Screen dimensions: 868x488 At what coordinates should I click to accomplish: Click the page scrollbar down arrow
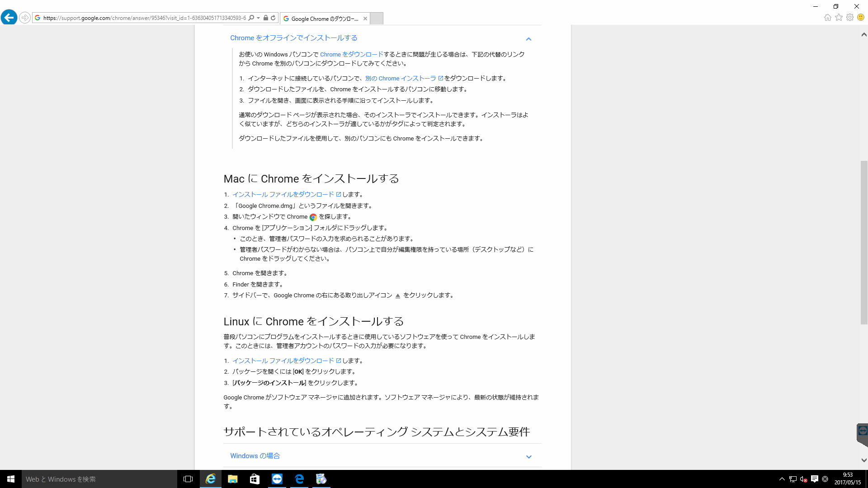(864, 460)
